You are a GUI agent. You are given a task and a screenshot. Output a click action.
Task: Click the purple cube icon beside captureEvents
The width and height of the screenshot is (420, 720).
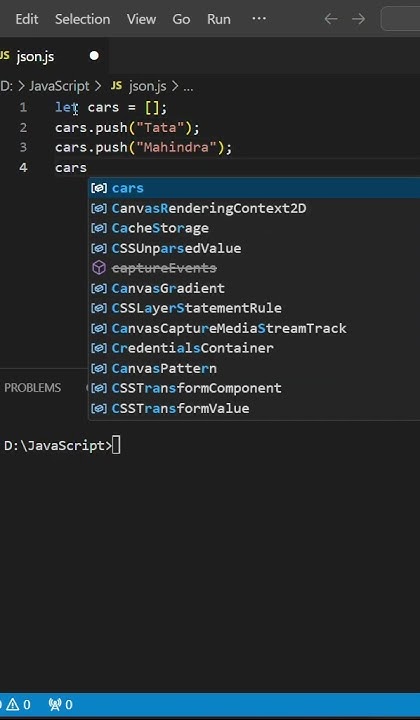[x=99, y=268]
